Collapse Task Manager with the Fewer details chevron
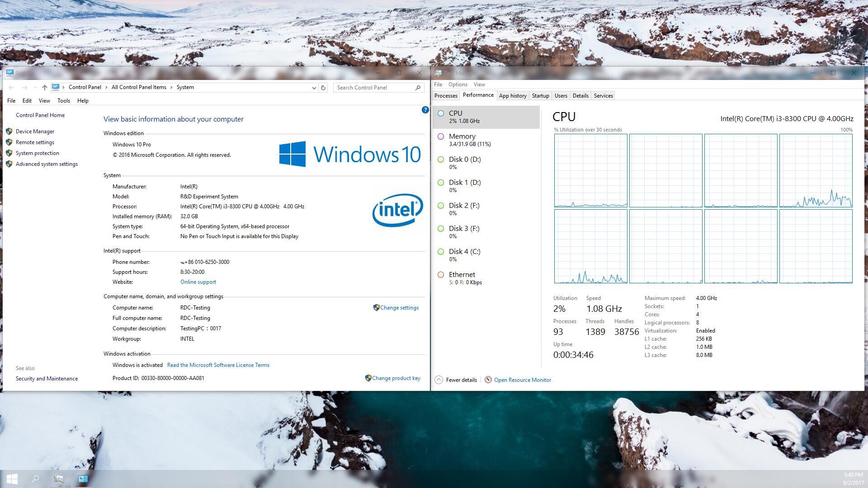The height and width of the screenshot is (488, 868). tap(439, 380)
